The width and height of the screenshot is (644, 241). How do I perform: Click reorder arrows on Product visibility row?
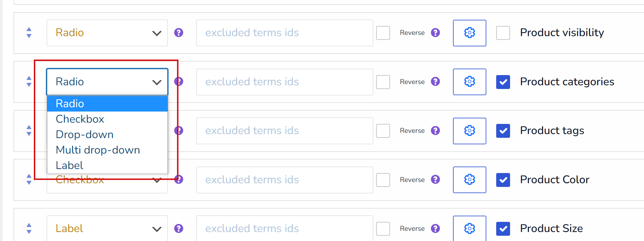coord(29,33)
